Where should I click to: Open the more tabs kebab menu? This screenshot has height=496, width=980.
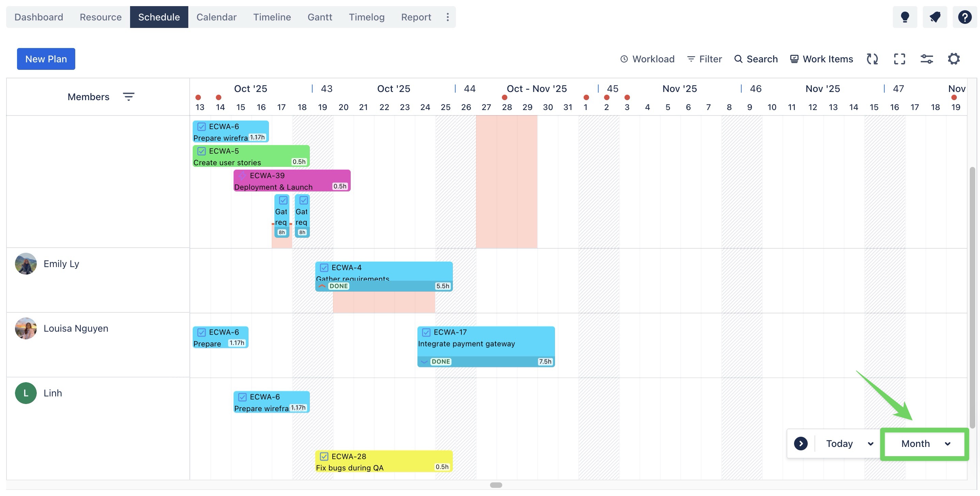coord(447,17)
